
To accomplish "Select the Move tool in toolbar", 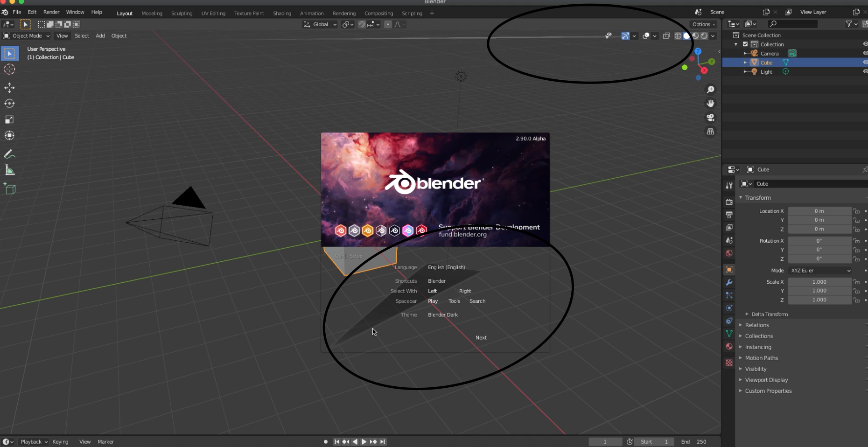I will (9, 87).
